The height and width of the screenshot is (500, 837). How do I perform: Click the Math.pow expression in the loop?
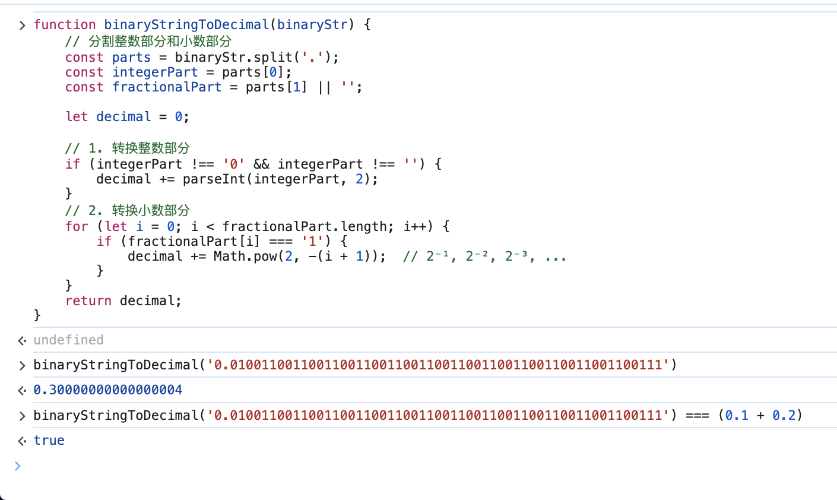[298, 256]
